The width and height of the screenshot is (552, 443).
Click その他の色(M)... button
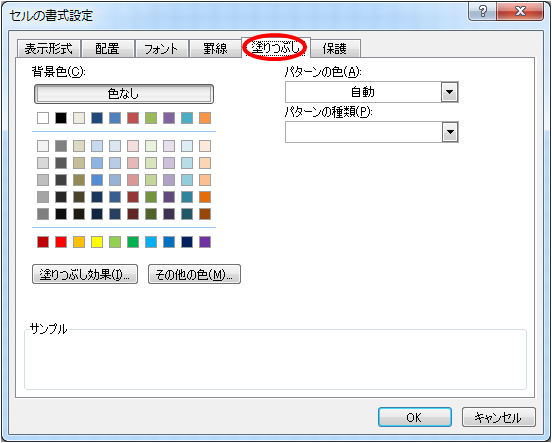click(194, 274)
